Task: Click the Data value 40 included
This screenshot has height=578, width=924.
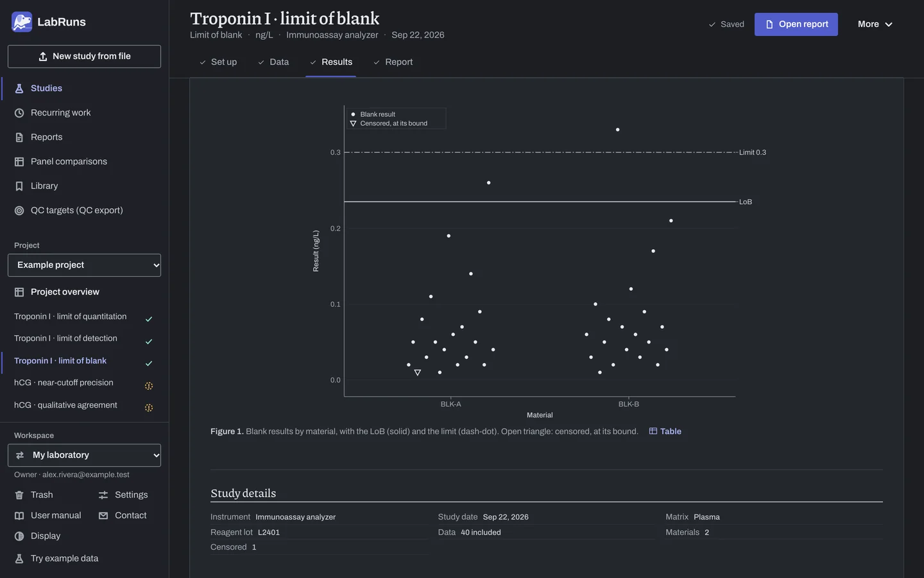Action: tap(481, 532)
